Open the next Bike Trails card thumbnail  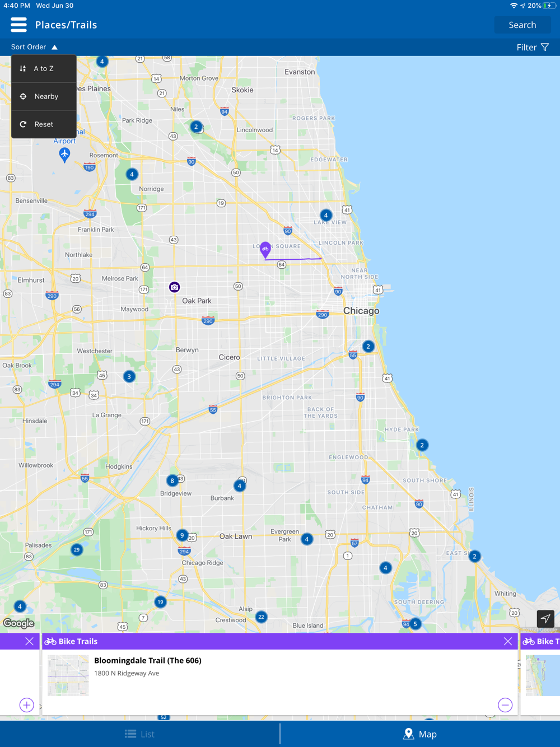click(x=543, y=675)
